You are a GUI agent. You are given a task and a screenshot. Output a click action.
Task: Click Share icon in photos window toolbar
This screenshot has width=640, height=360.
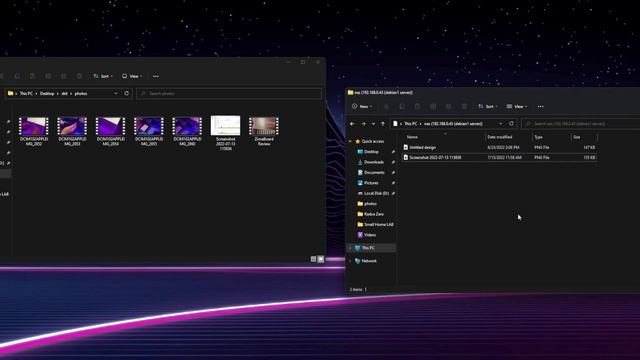tap(64, 76)
